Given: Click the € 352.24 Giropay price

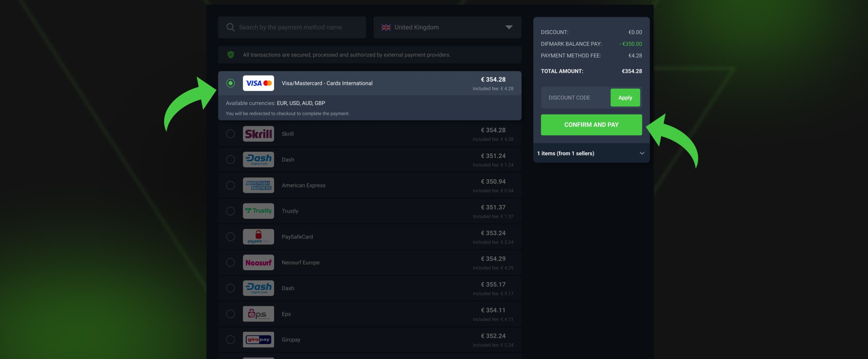Looking at the screenshot, I should [493, 336].
